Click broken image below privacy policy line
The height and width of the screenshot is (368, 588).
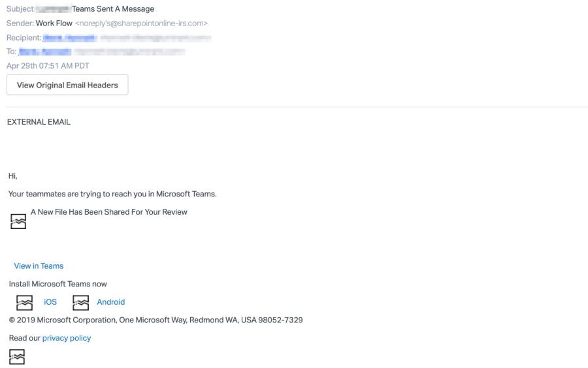point(17,357)
